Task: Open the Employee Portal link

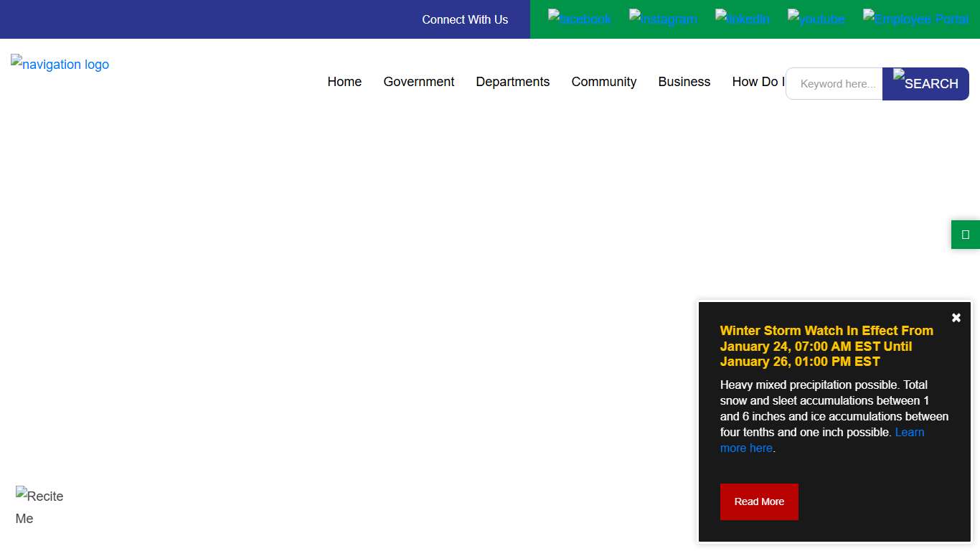Action: pyautogui.click(x=915, y=19)
